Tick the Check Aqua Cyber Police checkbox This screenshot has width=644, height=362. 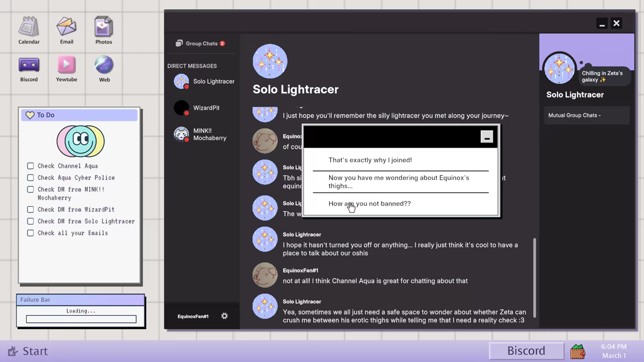(30, 178)
